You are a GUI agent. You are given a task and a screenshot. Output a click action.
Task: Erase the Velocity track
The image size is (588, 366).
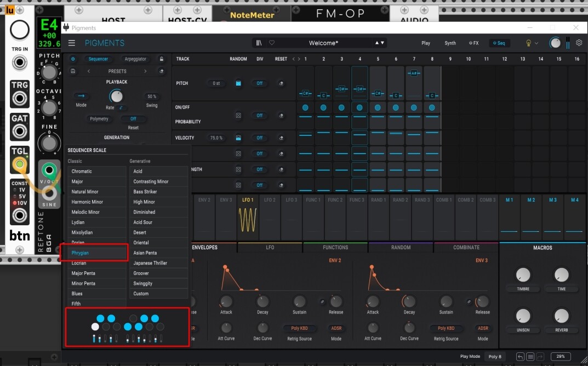coord(281,138)
